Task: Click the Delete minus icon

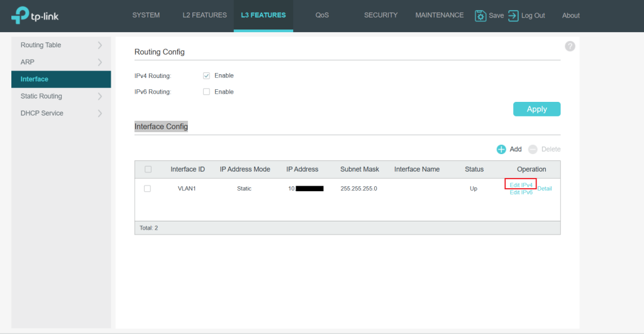Action: point(533,149)
